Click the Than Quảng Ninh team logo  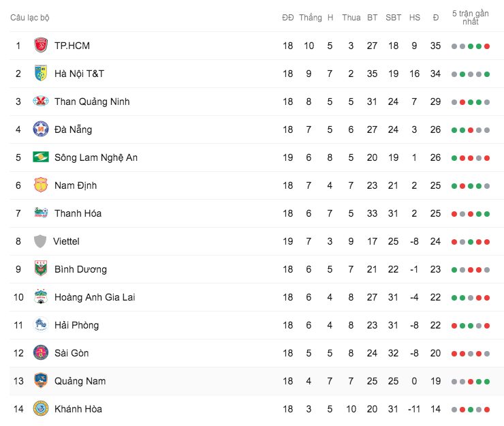tap(41, 102)
